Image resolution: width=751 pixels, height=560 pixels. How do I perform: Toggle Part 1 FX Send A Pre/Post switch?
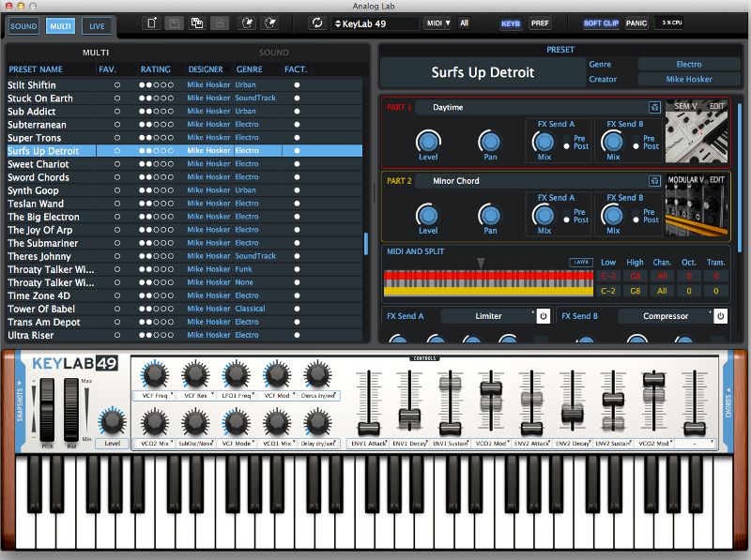[x=567, y=143]
